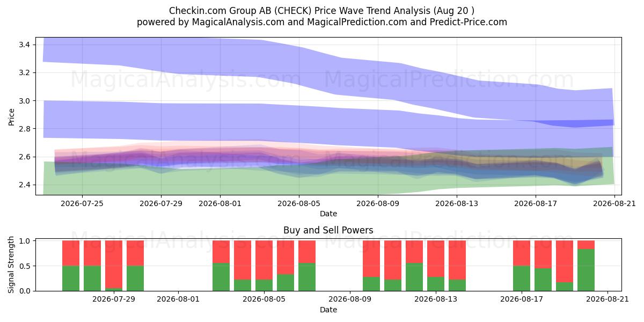Click the green half of the first bar
The width and height of the screenshot is (644, 322).
click(71, 278)
